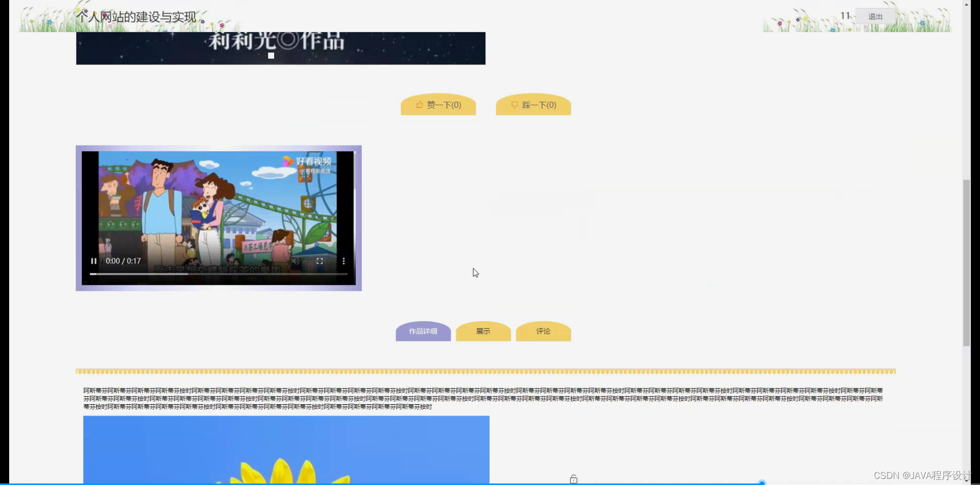Enter fullscreen mode for the video

coord(320,261)
